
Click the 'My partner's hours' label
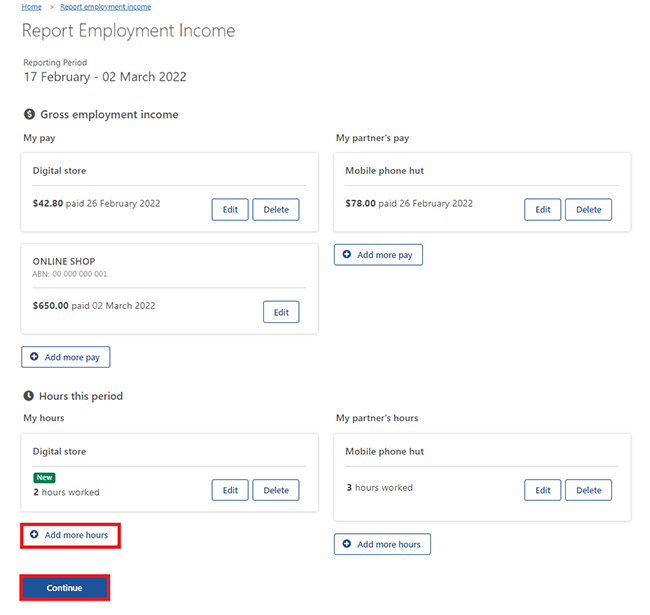377,418
